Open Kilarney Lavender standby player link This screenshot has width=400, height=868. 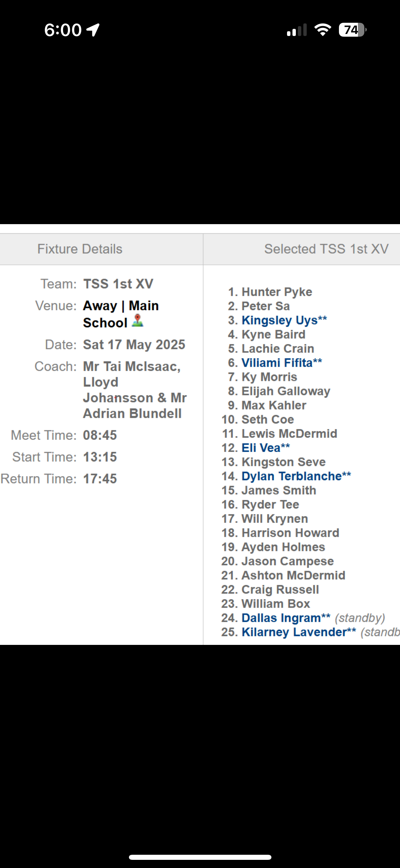coord(294,632)
